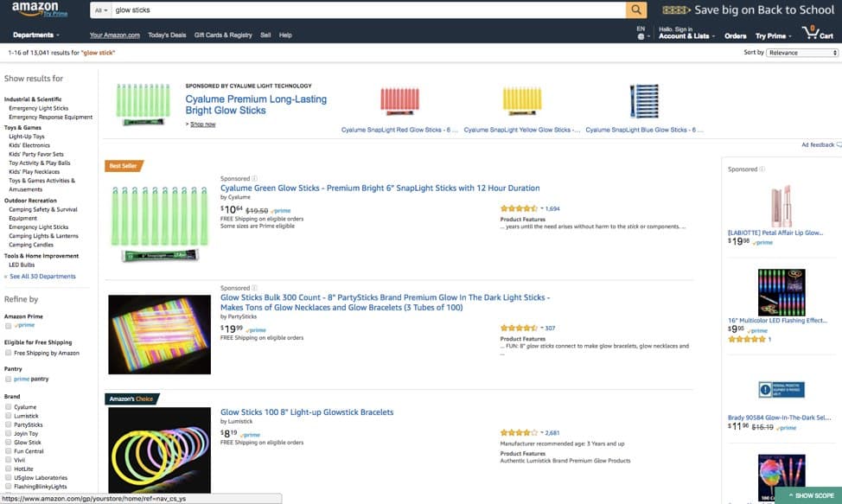Open Light-Up Toys category link
Image resolution: width=842 pixels, height=504 pixels.
pyautogui.click(x=27, y=137)
